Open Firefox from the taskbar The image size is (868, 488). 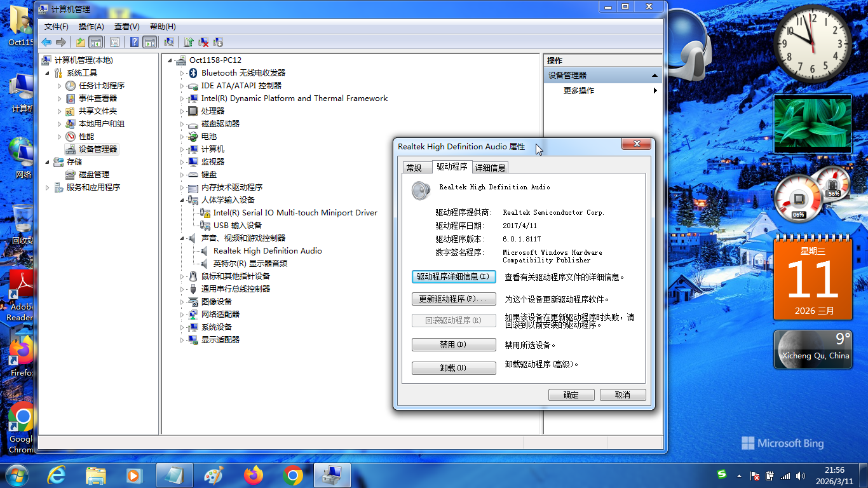[254, 475]
